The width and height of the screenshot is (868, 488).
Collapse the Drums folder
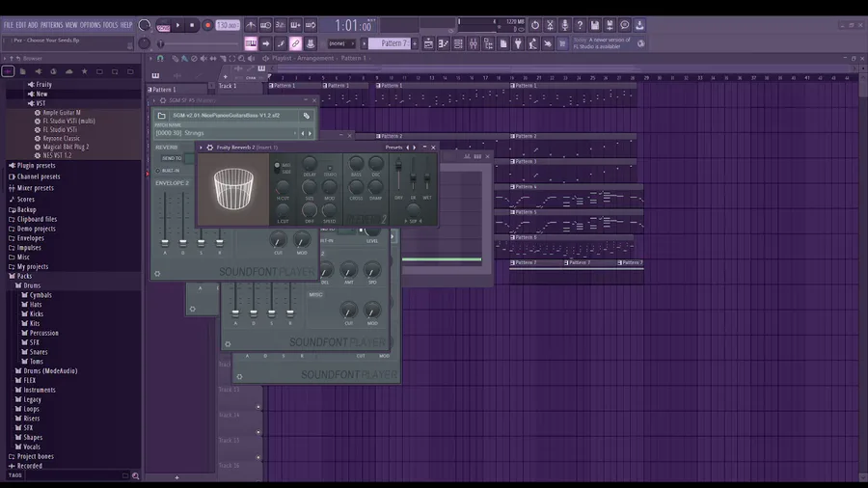(x=32, y=285)
